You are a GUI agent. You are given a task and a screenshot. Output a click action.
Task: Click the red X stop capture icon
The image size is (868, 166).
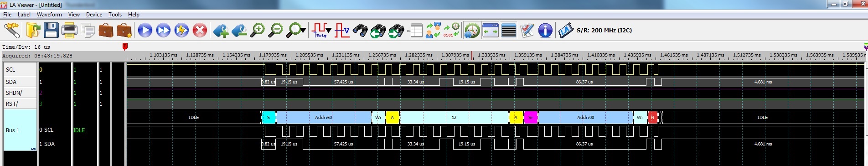[x=200, y=31]
